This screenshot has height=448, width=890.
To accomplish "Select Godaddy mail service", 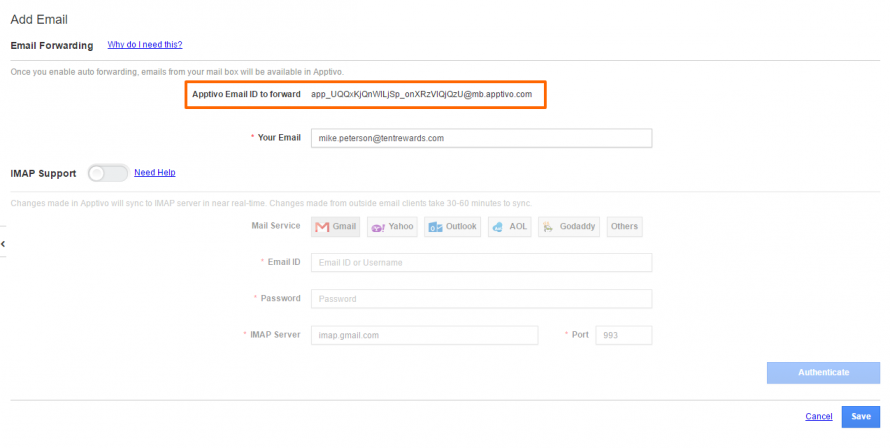I will click(569, 227).
